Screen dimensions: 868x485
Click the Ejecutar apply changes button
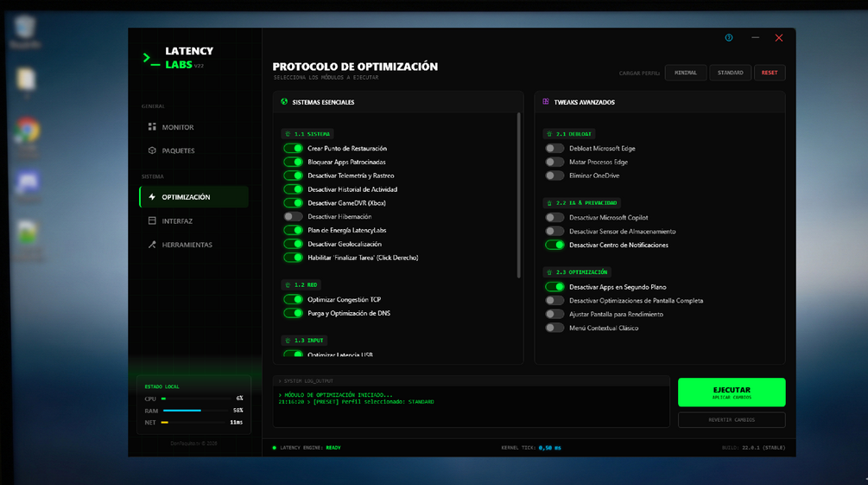pyautogui.click(x=732, y=392)
